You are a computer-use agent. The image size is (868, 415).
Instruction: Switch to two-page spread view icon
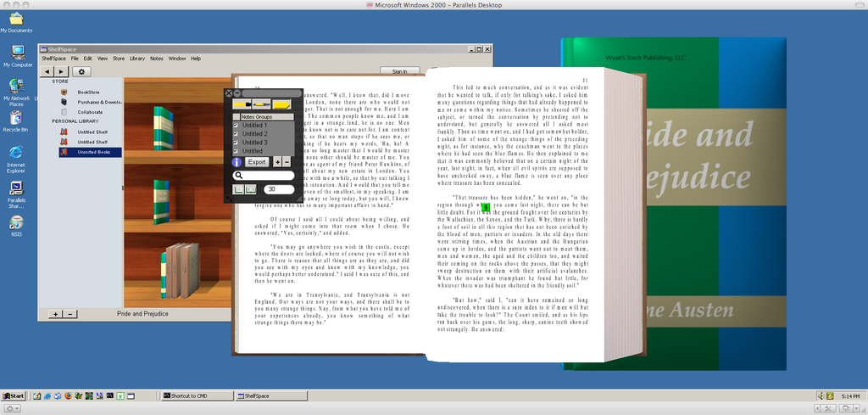click(x=251, y=189)
